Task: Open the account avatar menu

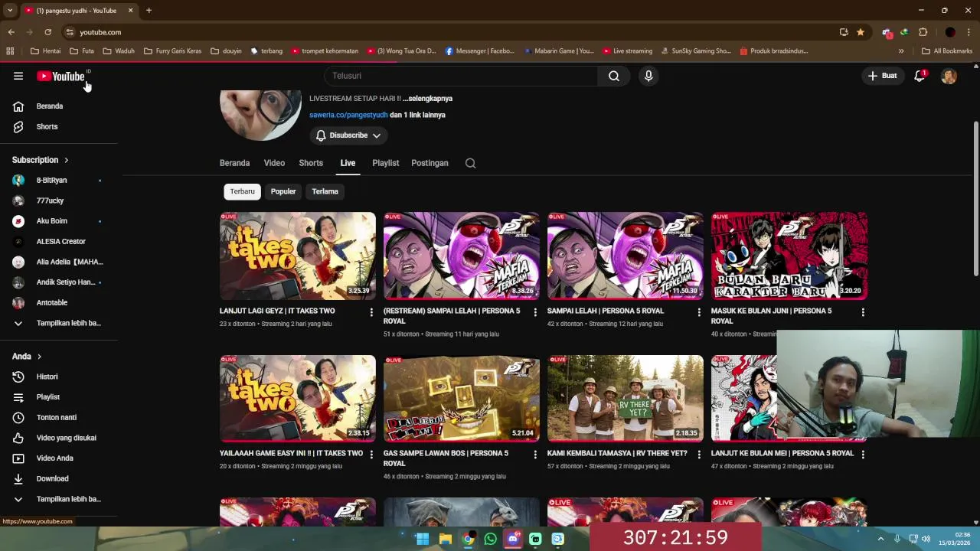Action: click(x=949, y=76)
